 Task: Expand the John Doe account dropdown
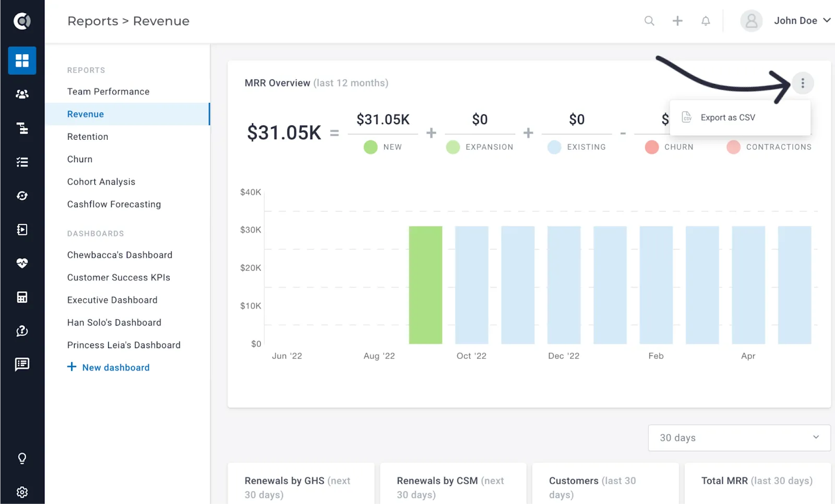[802, 21]
